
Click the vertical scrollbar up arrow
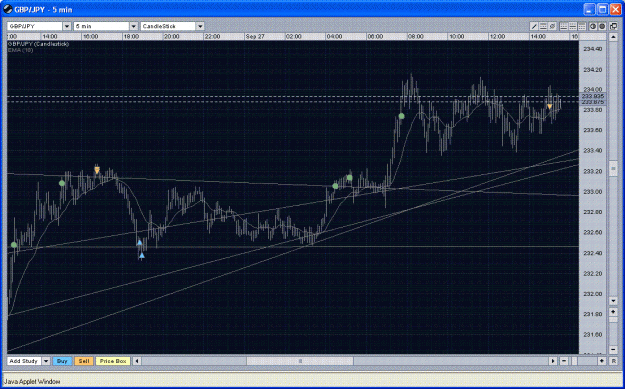613,37
